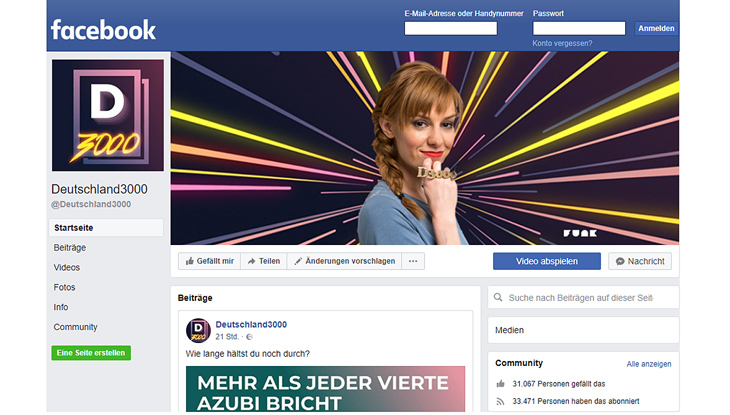Click Eine Seite erstellen button
Viewport: 730px width, 415px height.
point(91,353)
